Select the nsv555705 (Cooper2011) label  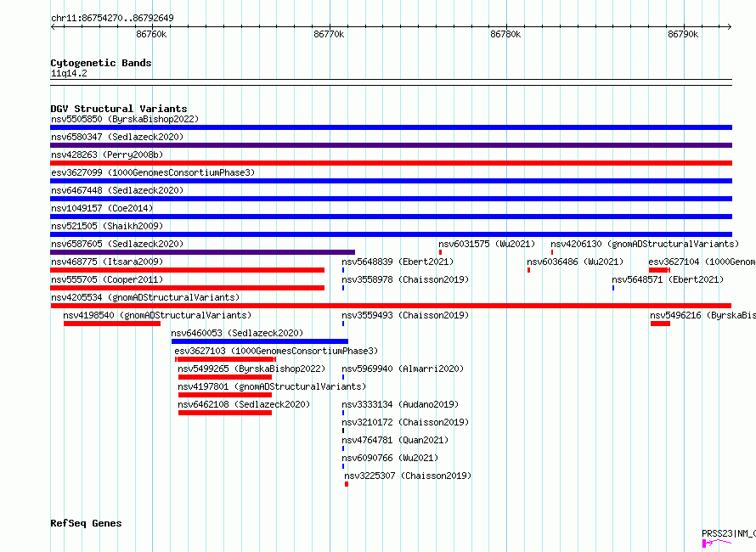click(x=107, y=279)
